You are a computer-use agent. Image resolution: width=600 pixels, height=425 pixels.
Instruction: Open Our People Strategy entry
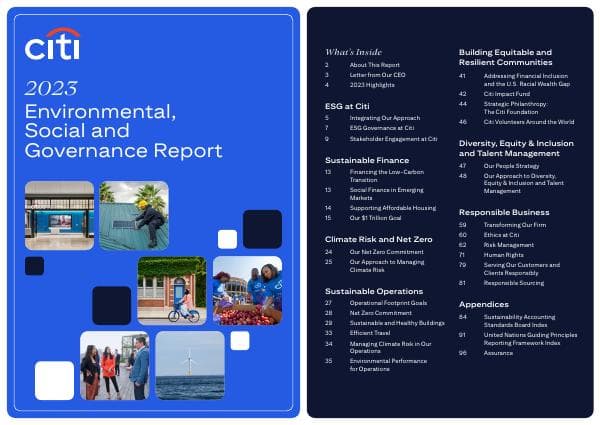click(511, 166)
